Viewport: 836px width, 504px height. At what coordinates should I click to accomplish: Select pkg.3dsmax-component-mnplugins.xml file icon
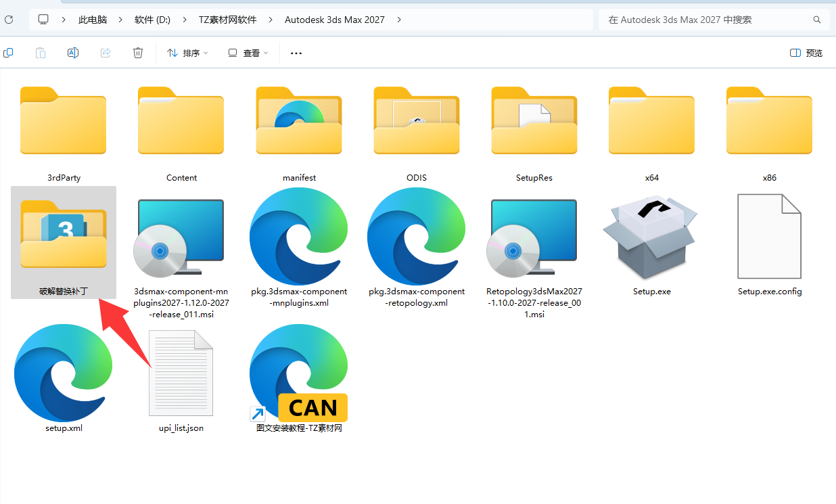coord(299,237)
